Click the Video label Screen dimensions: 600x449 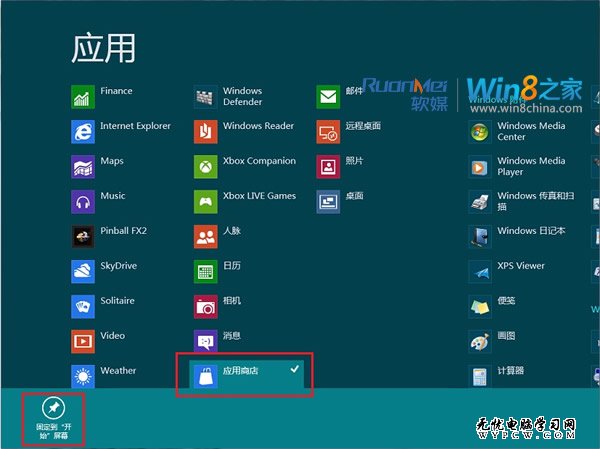click(x=112, y=336)
